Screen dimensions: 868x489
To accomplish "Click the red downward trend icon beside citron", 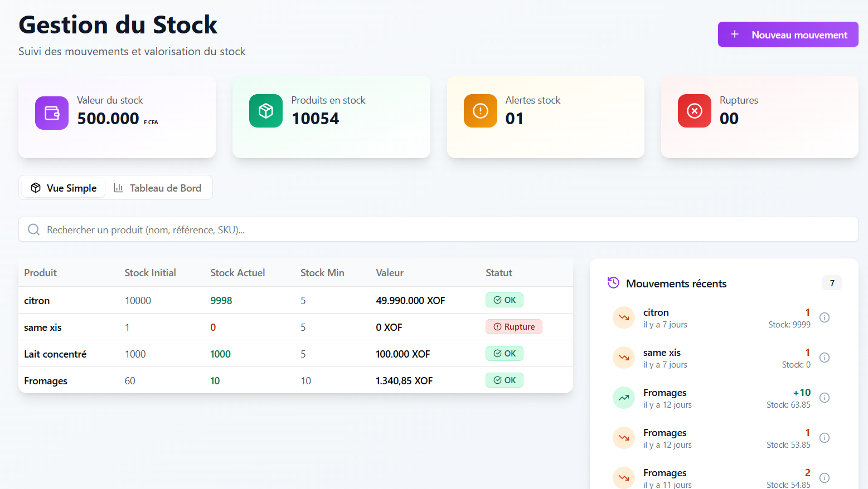I will (623, 317).
